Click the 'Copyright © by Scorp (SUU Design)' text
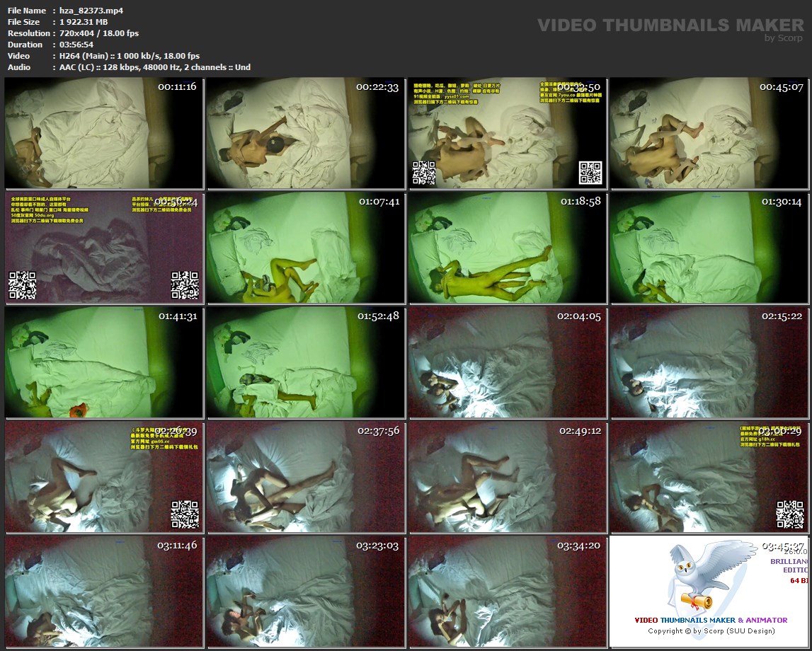812x651 pixels. [x=711, y=630]
